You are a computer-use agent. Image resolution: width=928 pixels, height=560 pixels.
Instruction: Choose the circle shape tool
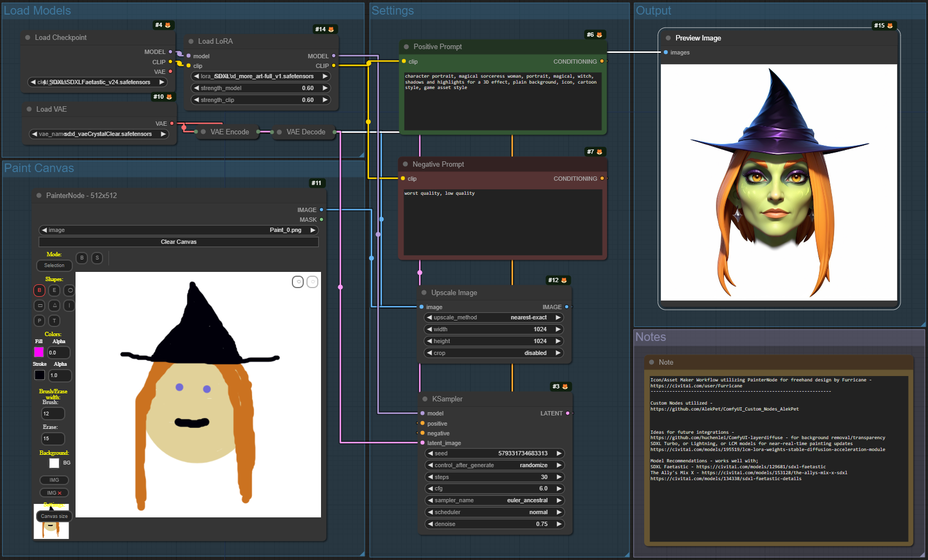pyautogui.click(x=70, y=290)
